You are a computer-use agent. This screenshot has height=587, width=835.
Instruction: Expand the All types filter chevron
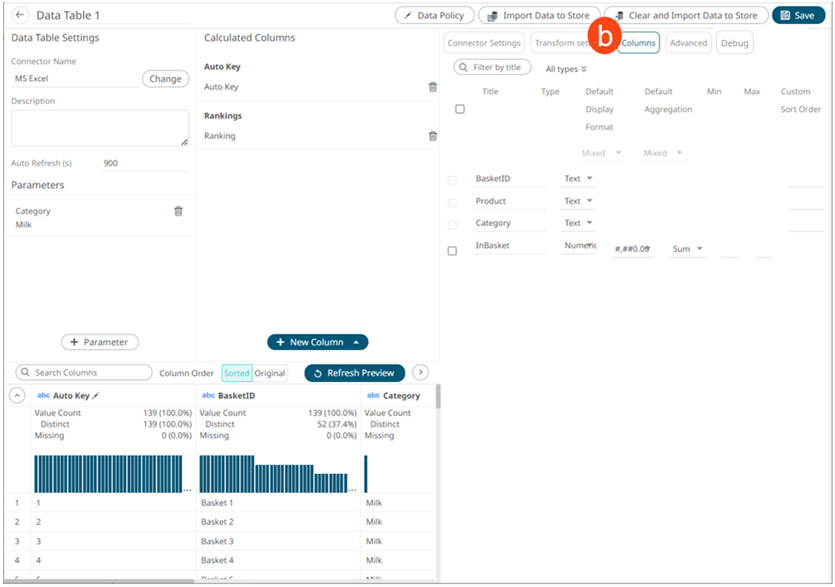click(583, 66)
